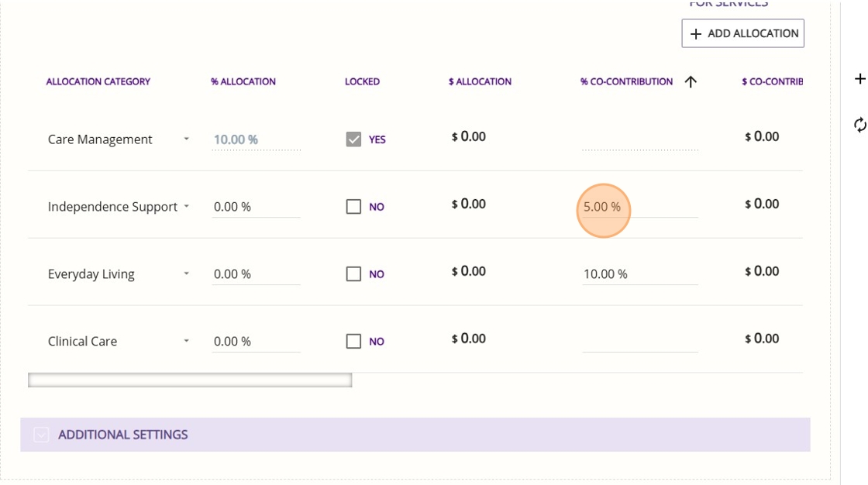Click the refresh icon in right sidebar
This screenshot has height=485, width=868.
[x=859, y=125]
